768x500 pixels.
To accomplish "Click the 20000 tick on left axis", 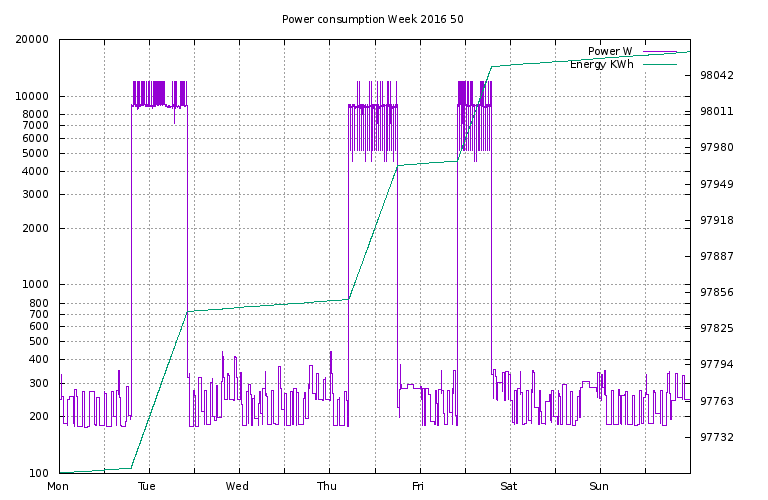I will 32,40.
